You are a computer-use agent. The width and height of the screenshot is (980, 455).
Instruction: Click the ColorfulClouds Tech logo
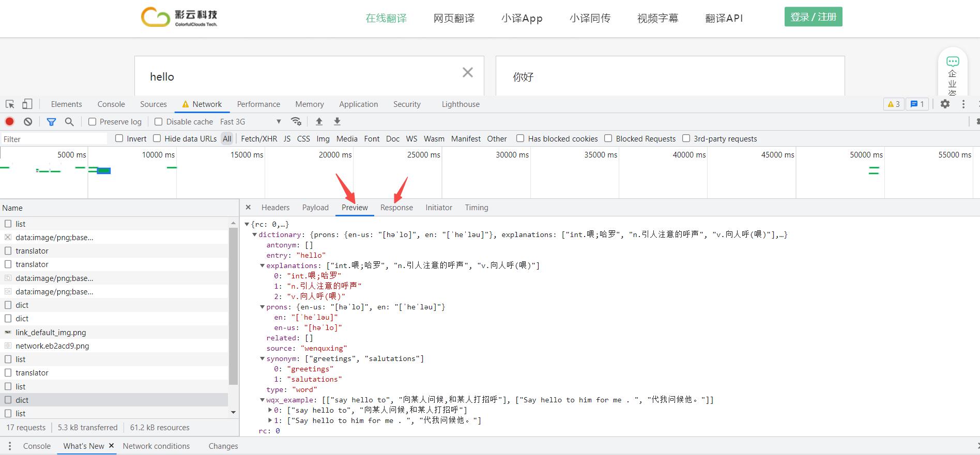179,17
